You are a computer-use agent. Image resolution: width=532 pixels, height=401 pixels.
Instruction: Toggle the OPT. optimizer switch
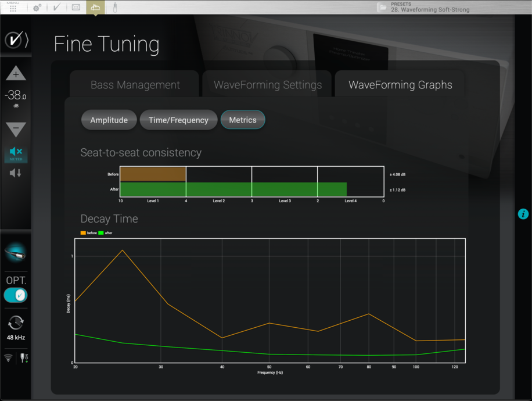16,295
